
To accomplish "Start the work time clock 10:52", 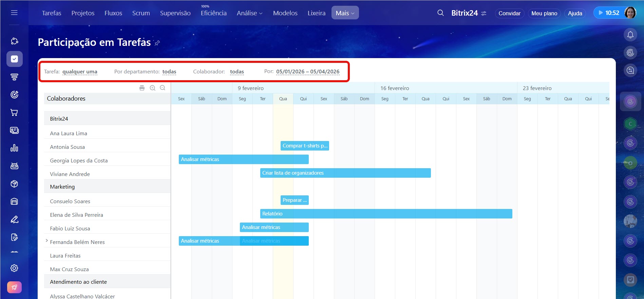I will [x=609, y=13].
